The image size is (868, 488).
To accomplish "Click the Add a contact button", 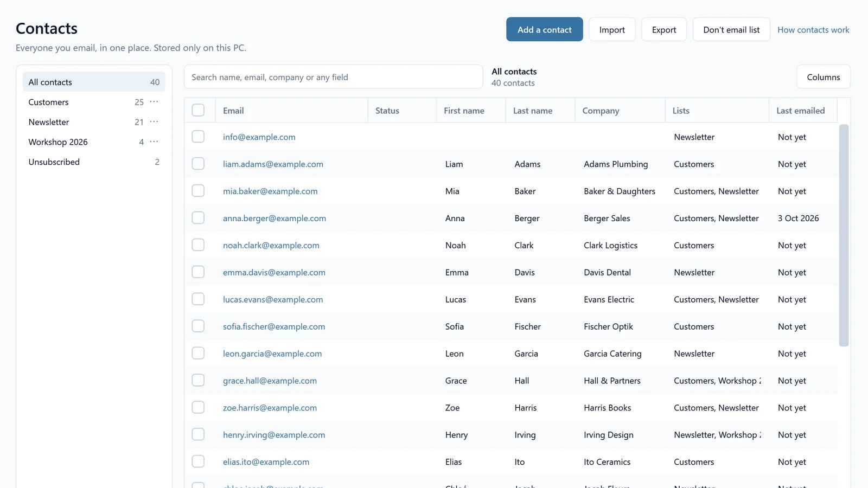I will (x=544, y=29).
